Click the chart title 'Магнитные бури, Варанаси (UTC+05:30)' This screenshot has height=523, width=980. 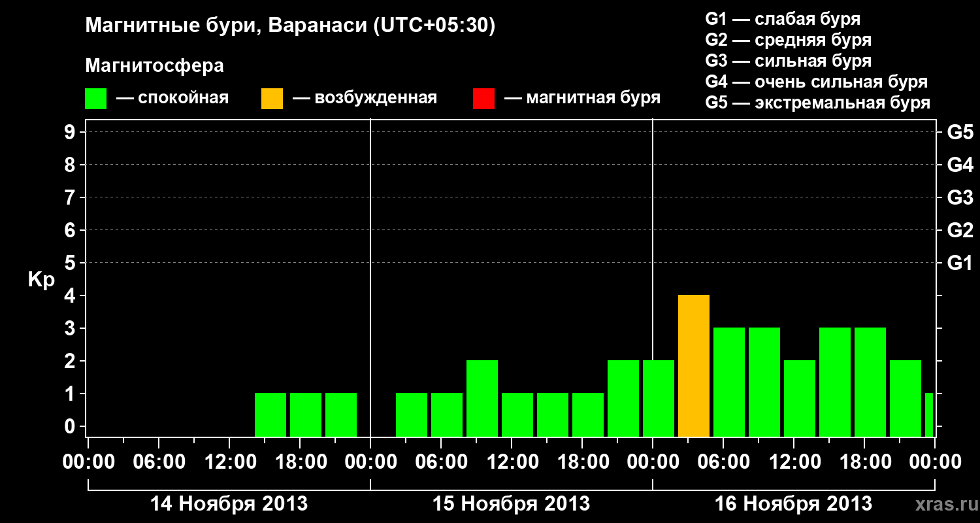(290, 26)
